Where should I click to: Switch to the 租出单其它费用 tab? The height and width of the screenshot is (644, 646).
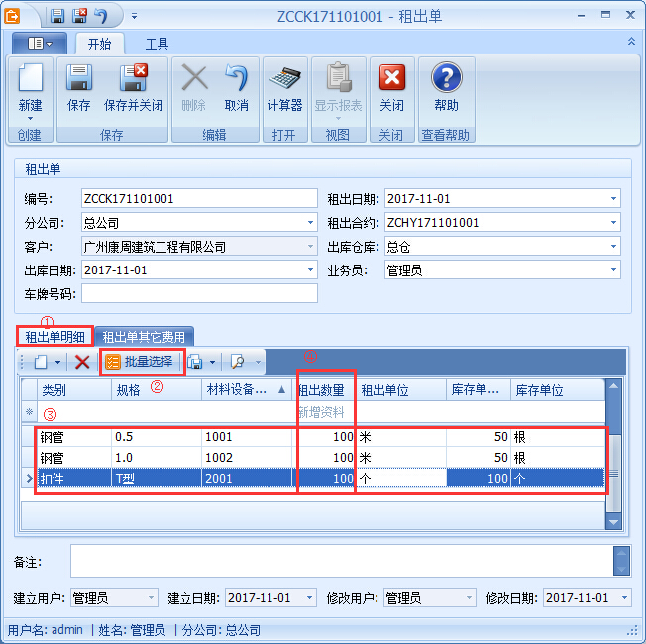pos(145,337)
